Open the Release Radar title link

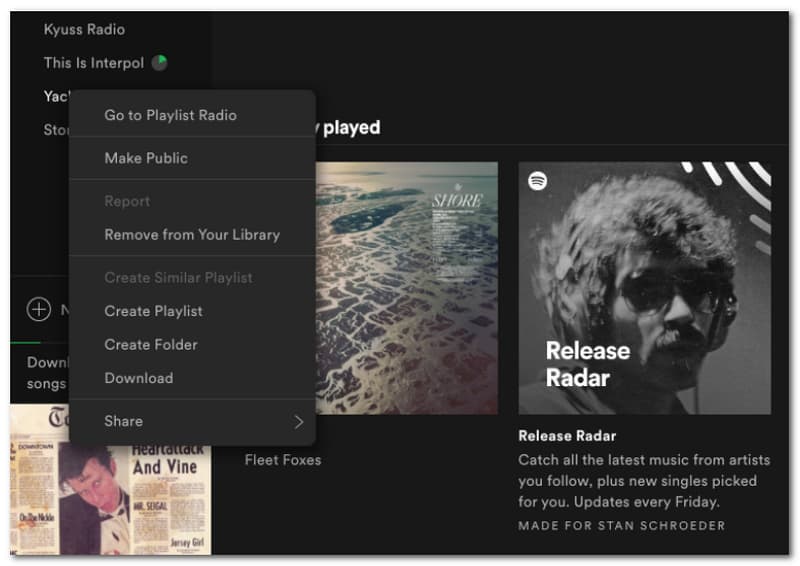pos(567,436)
